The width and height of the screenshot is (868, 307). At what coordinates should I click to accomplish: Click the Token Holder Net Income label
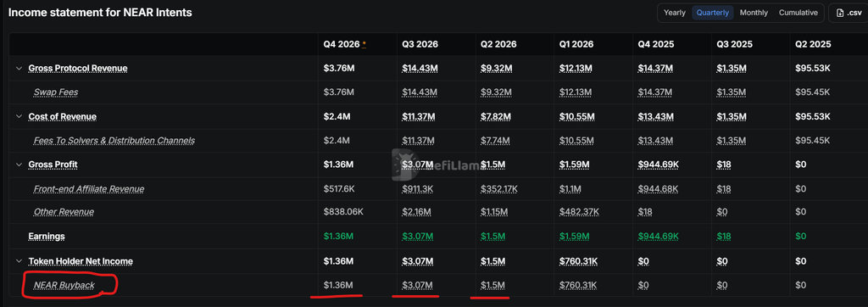point(81,261)
